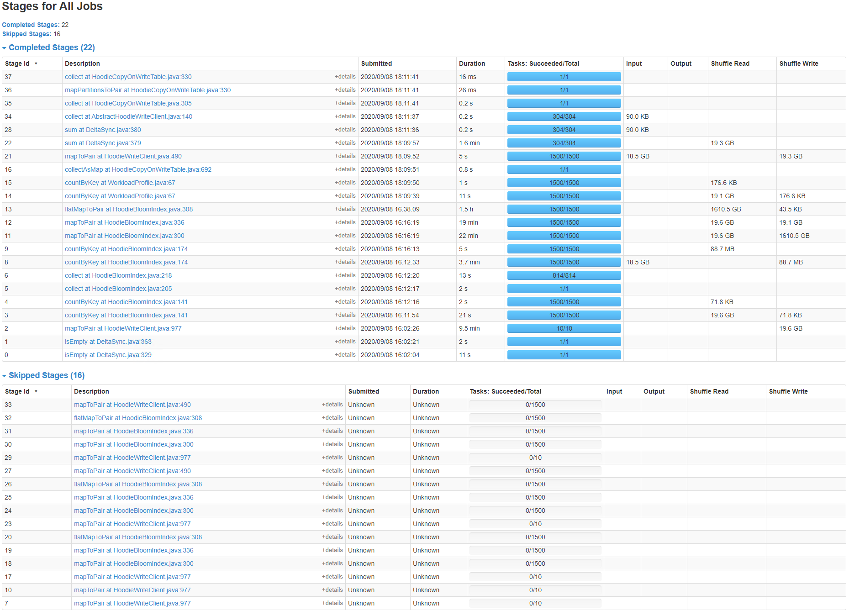Show +details for stage 13 flatMapToPair
Viewport: 849px width, 616px height.
coord(345,209)
